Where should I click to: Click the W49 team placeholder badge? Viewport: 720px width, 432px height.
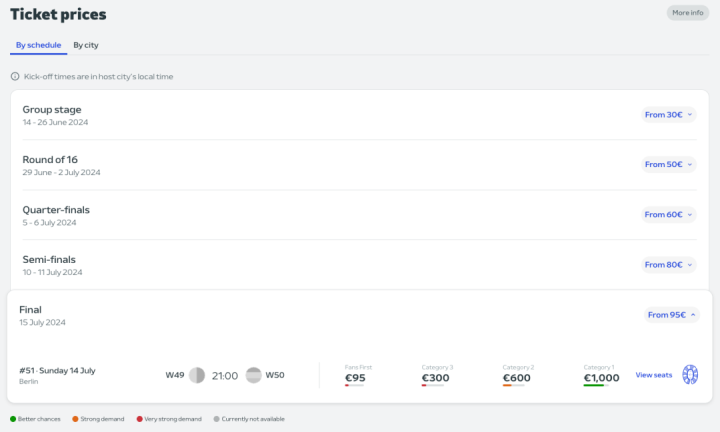click(196, 375)
